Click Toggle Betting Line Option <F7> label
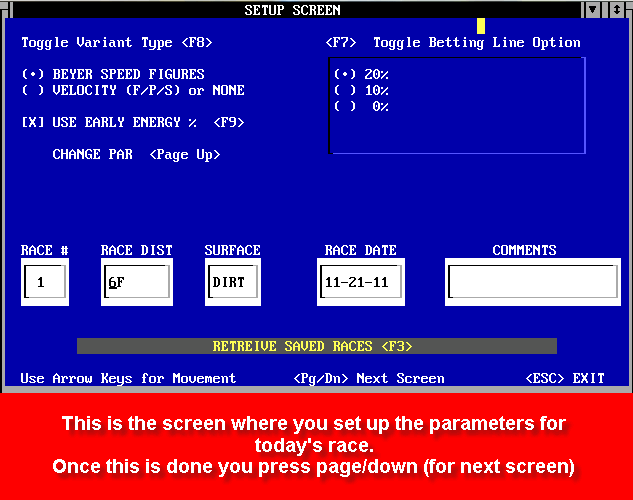The height and width of the screenshot is (500, 633). (453, 42)
